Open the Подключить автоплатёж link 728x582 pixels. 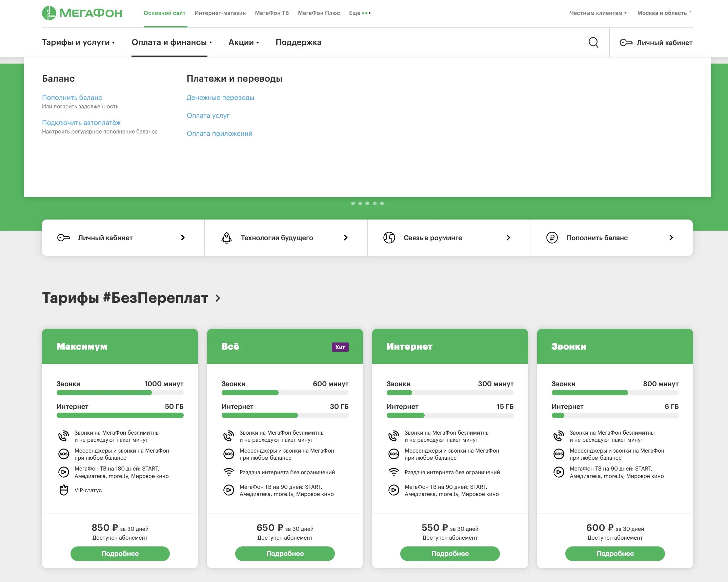click(x=81, y=123)
